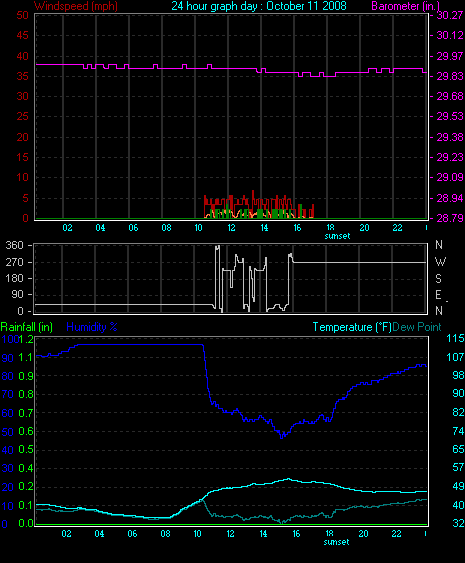This screenshot has width=465, height=563.
Task: Click the Windspeed (mph) axis title
Action: [76, 6]
